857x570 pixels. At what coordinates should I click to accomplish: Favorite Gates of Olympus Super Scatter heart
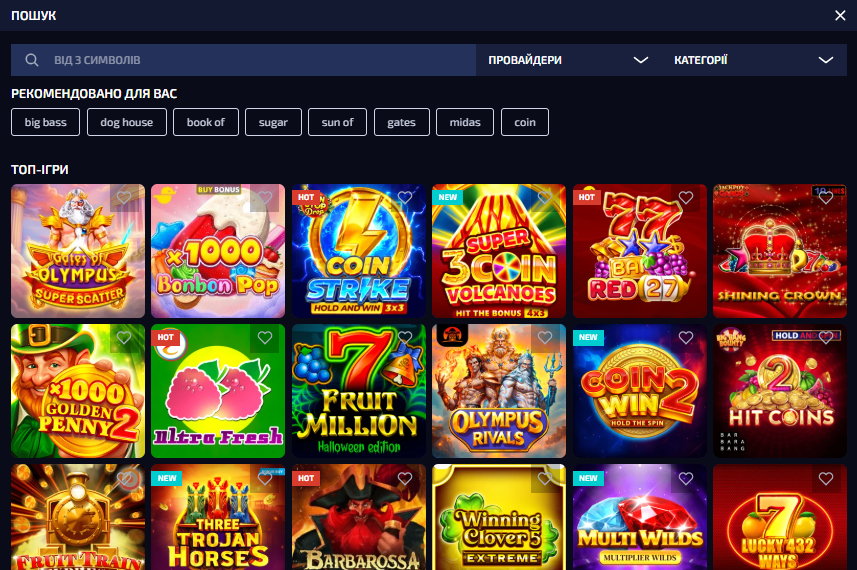(x=124, y=197)
